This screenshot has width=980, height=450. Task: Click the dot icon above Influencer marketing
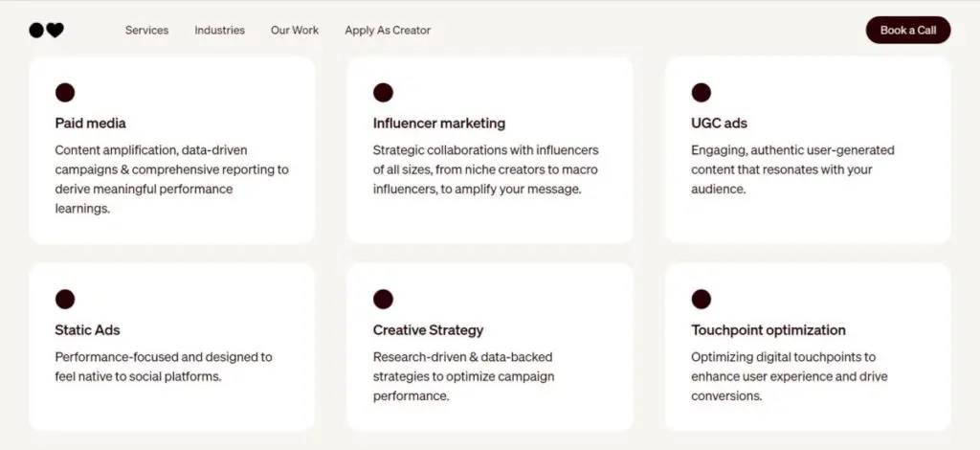pyautogui.click(x=383, y=93)
